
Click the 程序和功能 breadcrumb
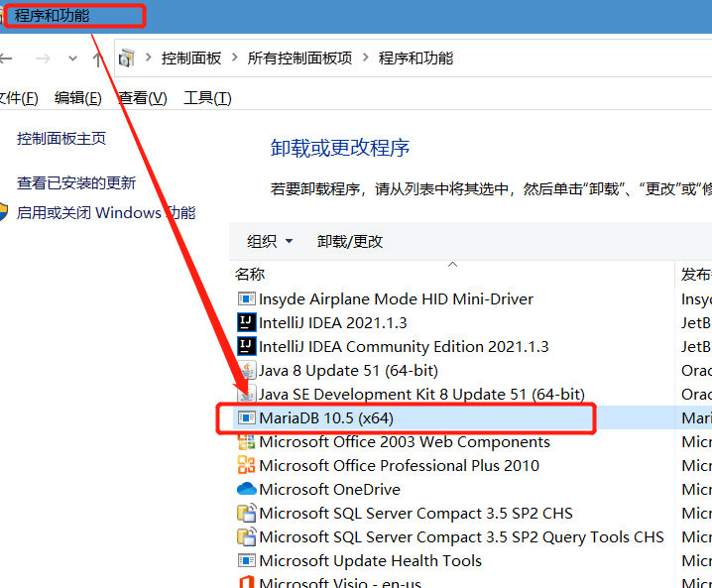pos(415,59)
